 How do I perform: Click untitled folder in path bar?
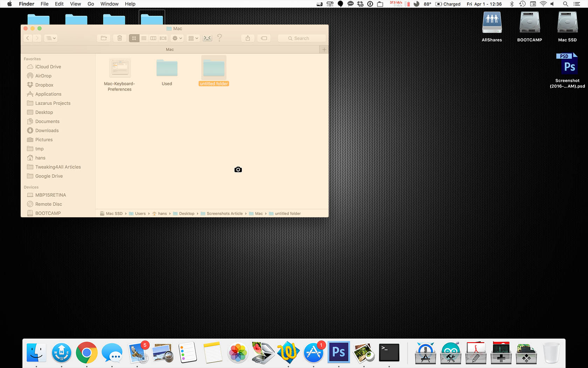tap(285, 213)
